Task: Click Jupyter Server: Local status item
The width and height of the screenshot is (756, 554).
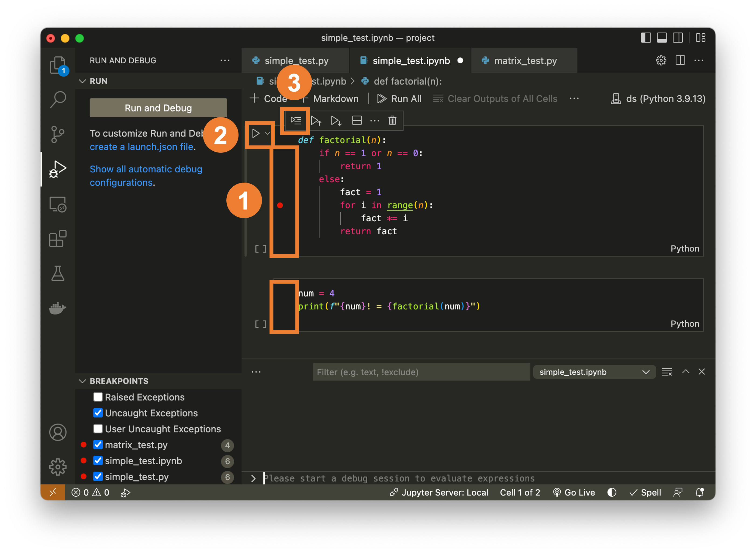Action: point(439,492)
